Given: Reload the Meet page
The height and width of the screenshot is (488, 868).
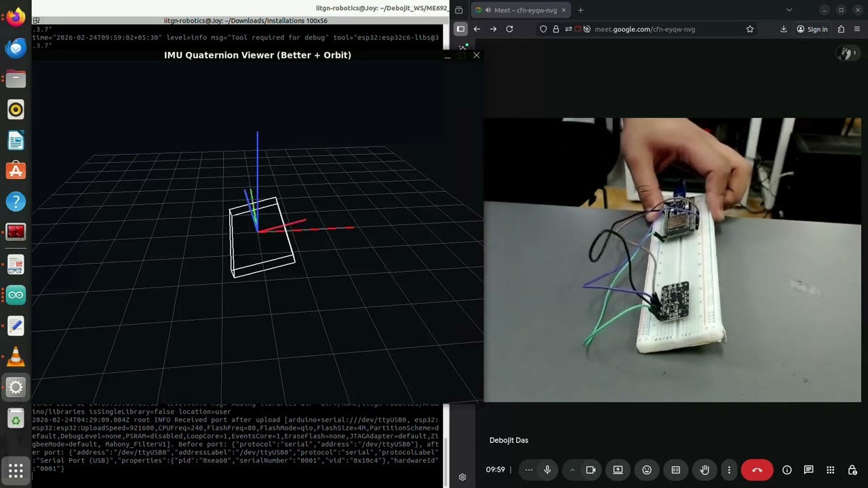Looking at the screenshot, I should [x=509, y=29].
